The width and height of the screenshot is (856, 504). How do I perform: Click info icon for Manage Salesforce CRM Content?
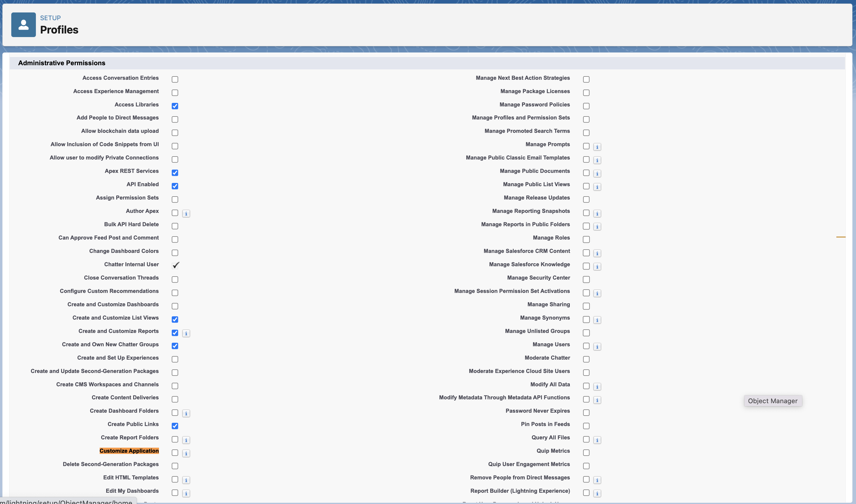click(597, 253)
